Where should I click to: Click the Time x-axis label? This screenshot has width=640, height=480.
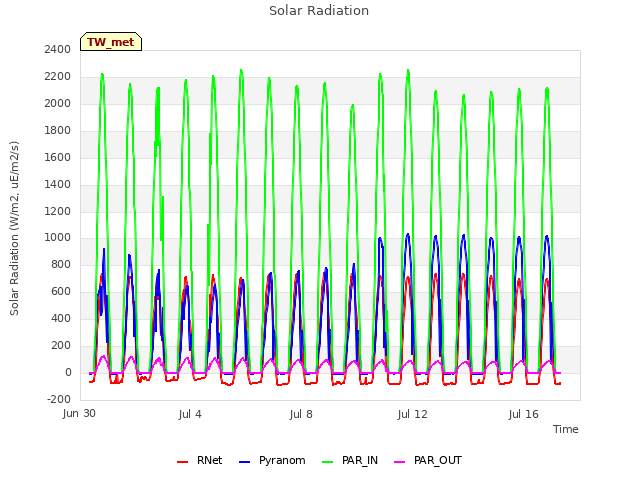pos(565,429)
